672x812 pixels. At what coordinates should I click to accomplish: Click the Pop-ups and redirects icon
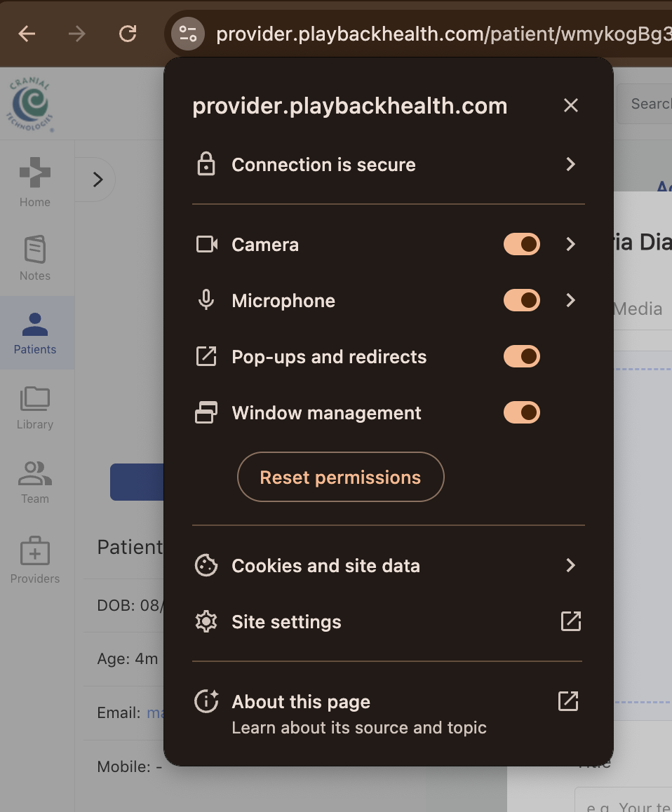[x=206, y=356]
